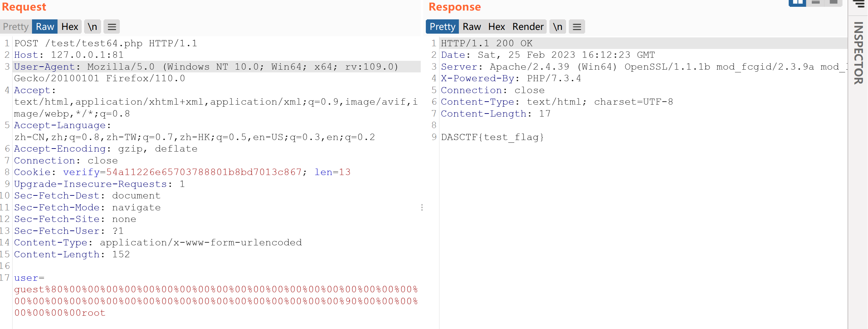
Task: Click the 'DASCTF{test_flag}' response body
Action: pos(493,137)
